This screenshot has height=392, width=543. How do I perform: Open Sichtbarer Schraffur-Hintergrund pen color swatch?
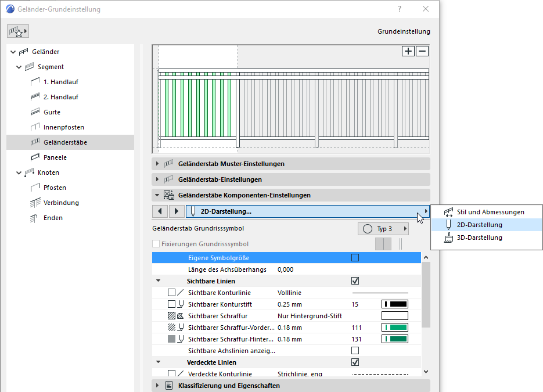[395, 339]
